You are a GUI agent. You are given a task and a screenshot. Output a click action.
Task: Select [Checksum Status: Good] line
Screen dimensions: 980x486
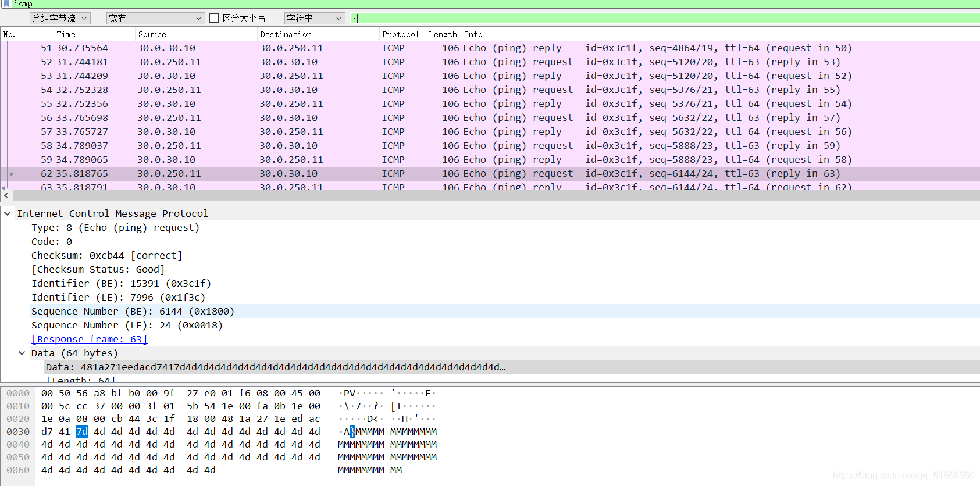point(98,269)
